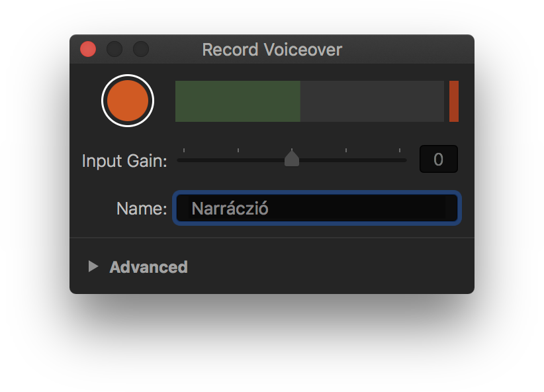Set gain at leftmost slider tick mark
The height and width of the screenshot is (392, 544).
click(x=184, y=159)
